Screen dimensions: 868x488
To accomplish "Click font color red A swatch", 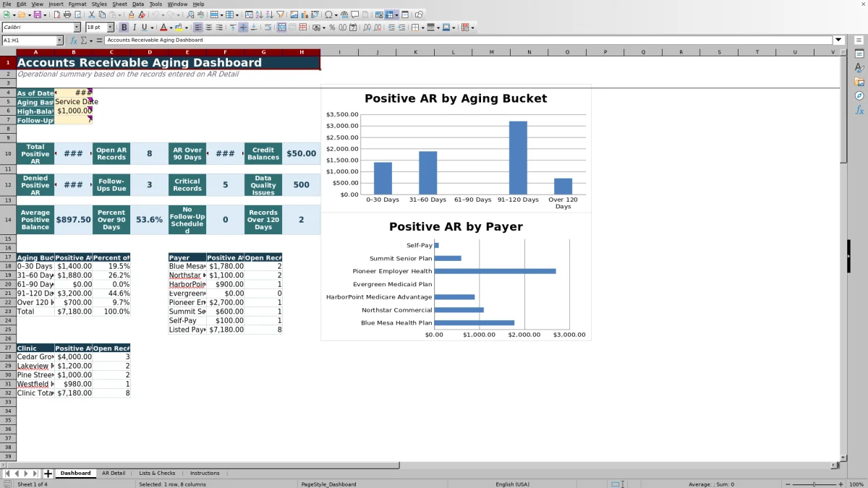I will click(x=163, y=27).
